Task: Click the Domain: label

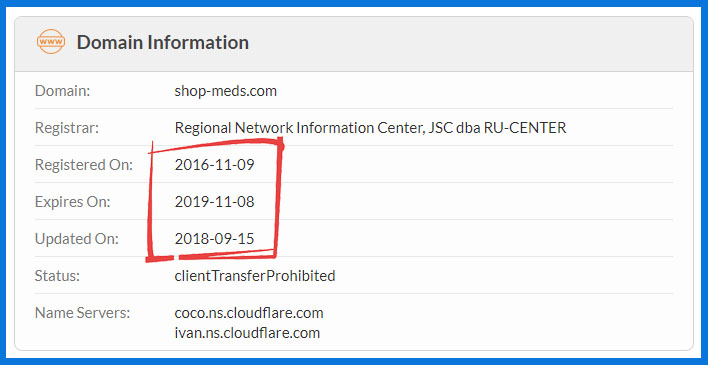Action: pyautogui.click(x=62, y=91)
